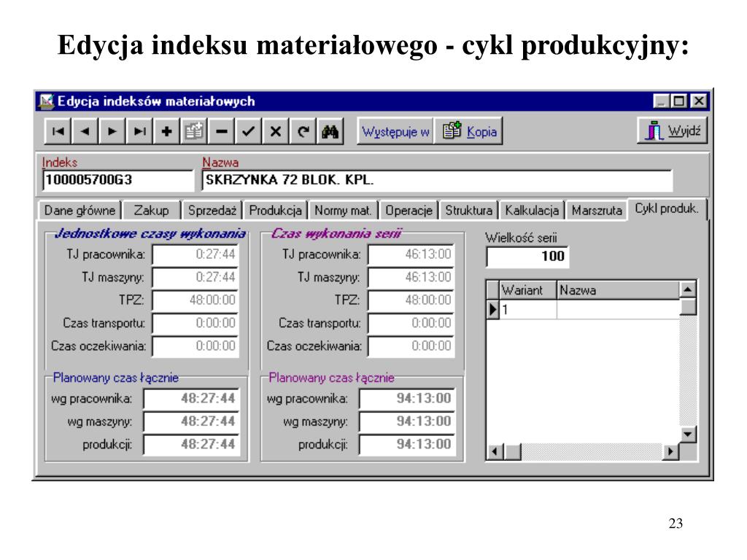Click series wg maszyny total 94:13:00

pos(407,421)
